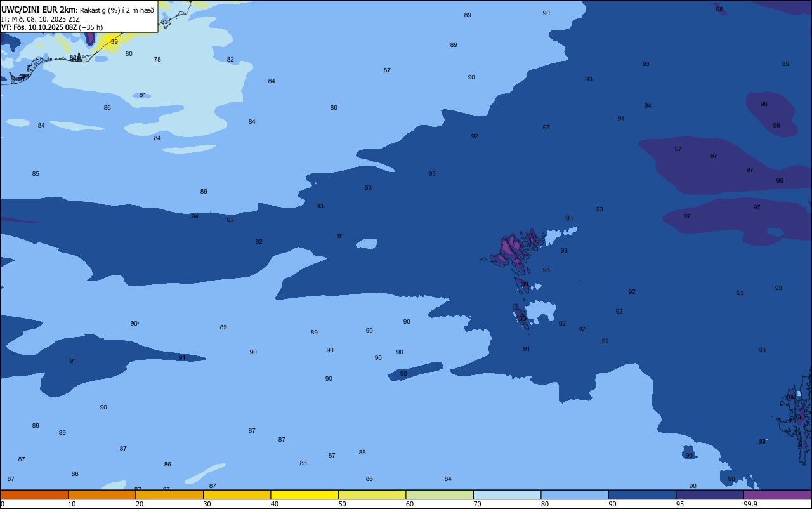812x509 pixels.
Task: Select the light orange 20–30 legend swatch
Action: [169, 494]
